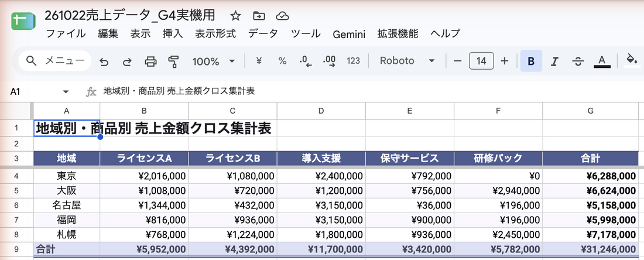Viewport: 644px width, 260px height.
Task: Open the 123 number formats menu
Action: (353, 61)
